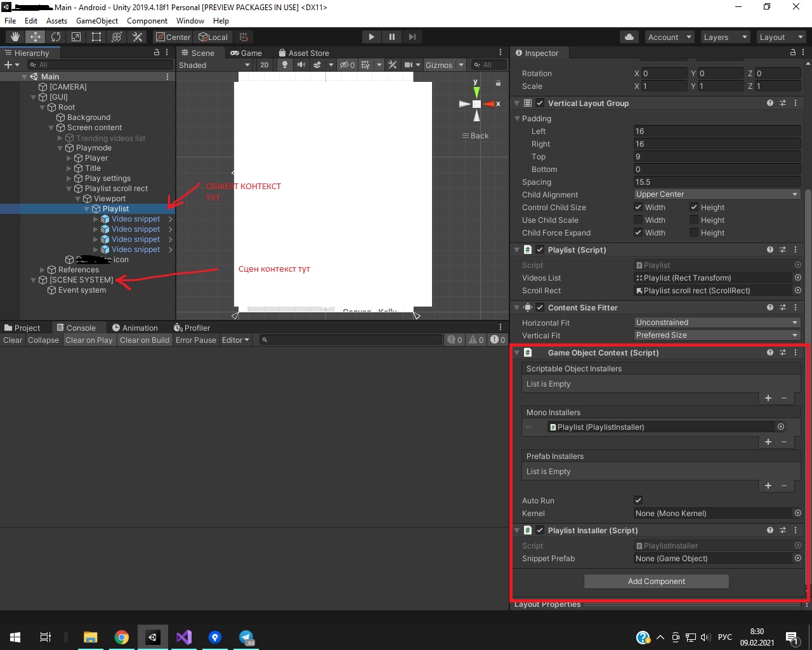
Task: Open cloud Collab button
Action: tap(629, 37)
